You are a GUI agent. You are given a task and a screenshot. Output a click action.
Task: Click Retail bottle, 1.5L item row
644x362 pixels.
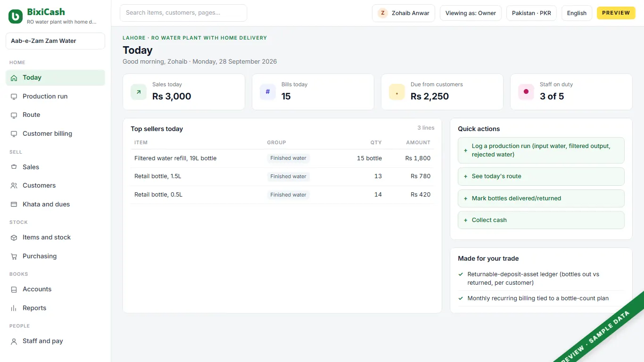[282, 176]
